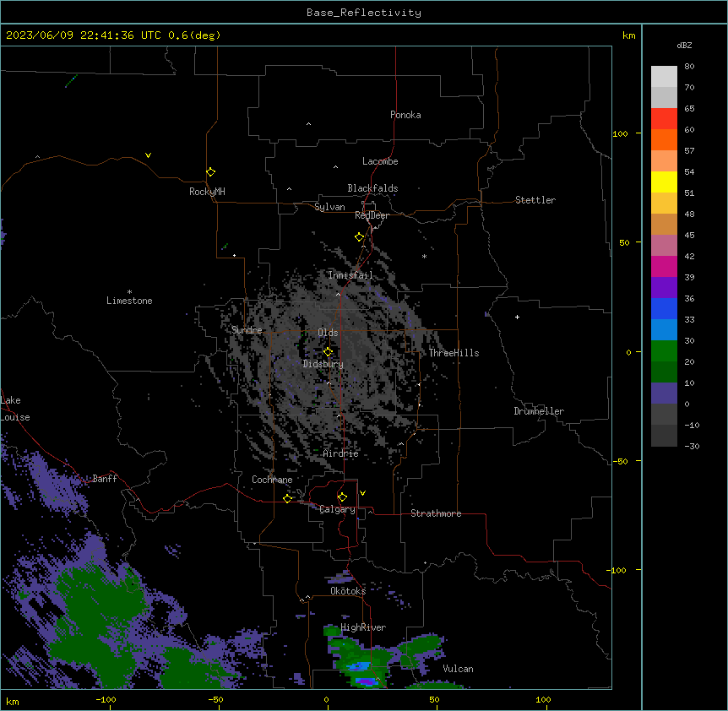
Task: Click the ThreeHills label
Action: [454, 353]
